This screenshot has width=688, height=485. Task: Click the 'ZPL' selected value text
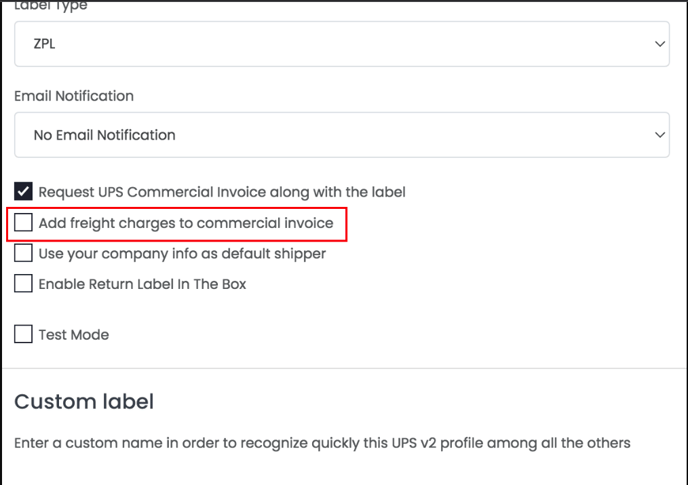[x=45, y=45]
